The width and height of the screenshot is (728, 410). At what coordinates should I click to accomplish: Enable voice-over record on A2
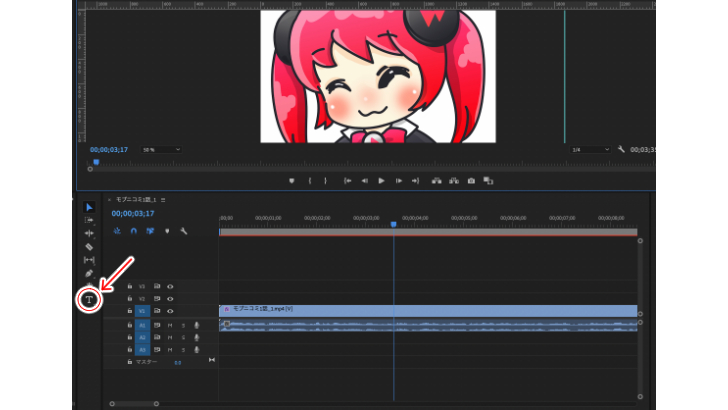[x=196, y=337]
